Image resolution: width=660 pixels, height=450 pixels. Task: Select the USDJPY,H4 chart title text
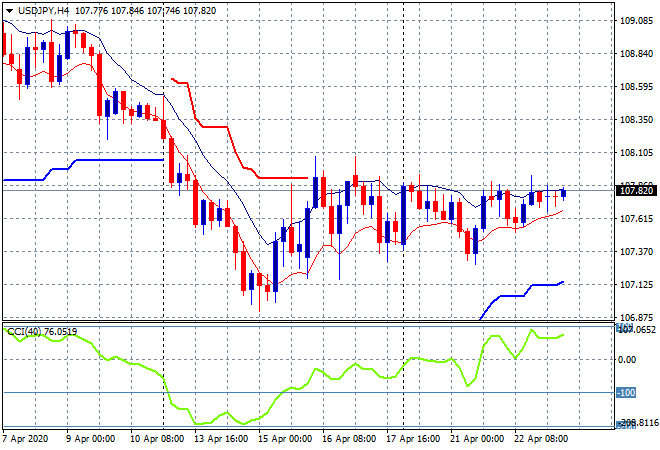tap(43, 11)
